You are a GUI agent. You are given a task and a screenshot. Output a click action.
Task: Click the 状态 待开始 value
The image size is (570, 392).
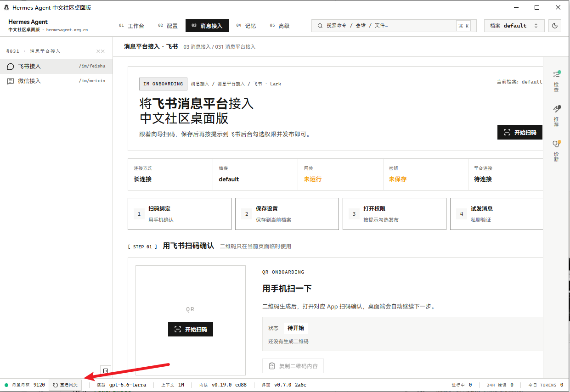[295, 328]
